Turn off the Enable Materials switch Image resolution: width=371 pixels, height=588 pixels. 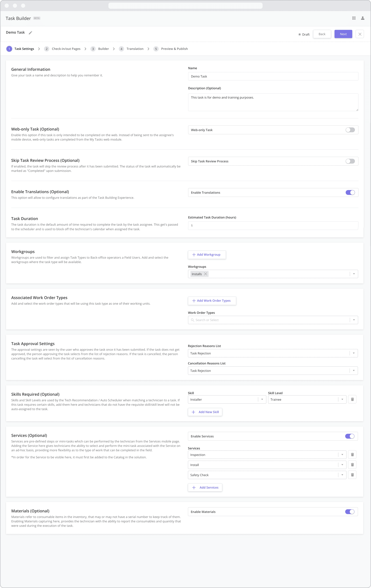click(x=350, y=512)
